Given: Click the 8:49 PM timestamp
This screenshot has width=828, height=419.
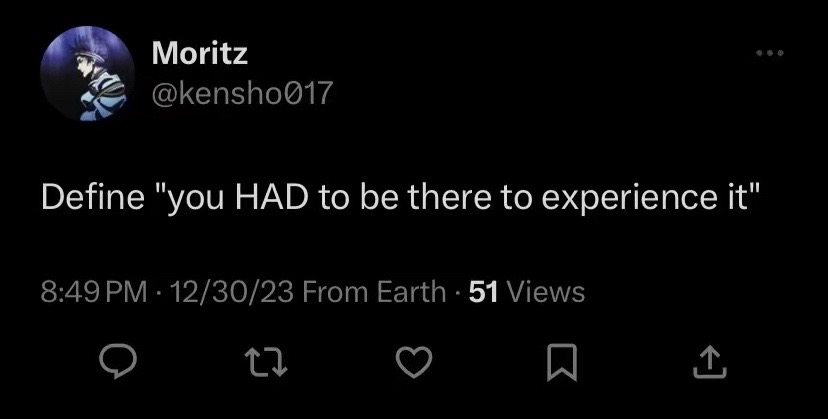Looking at the screenshot, I should (94, 292).
